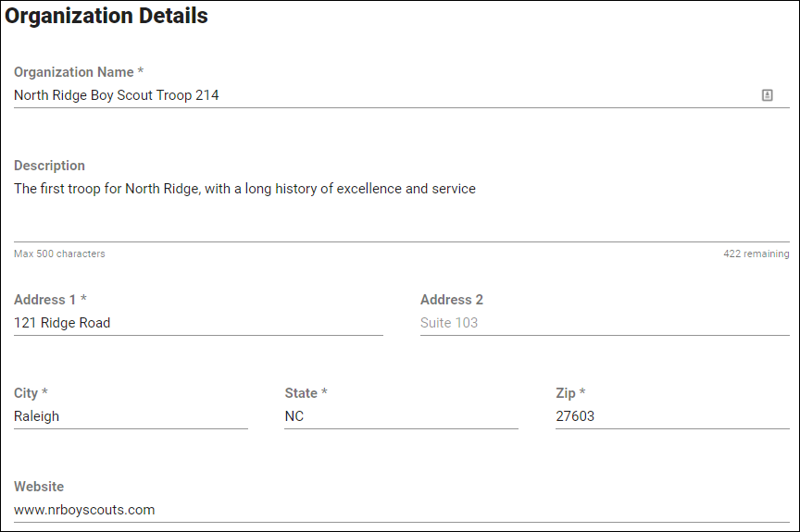Image resolution: width=800 pixels, height=532 pixels.
Task: Click the "422 remaining" character counter
Action: [x=756, y=254]
